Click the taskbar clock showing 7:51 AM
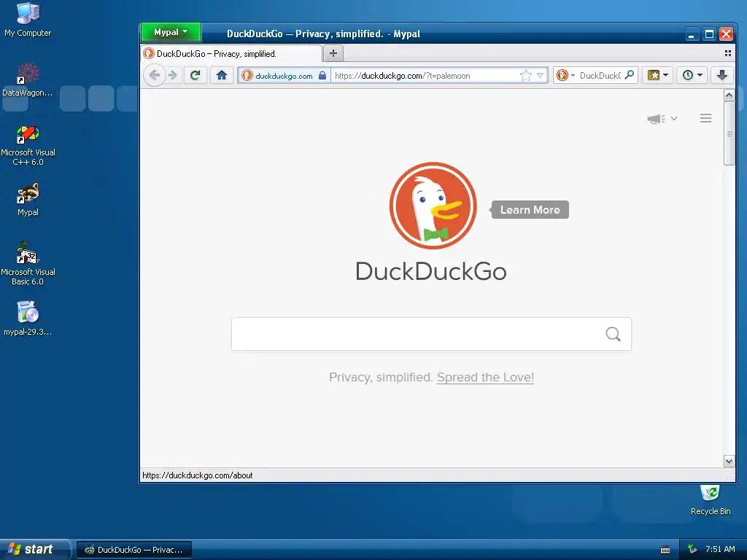This screenshot has height=560, width=747. (x=720, y=549)
